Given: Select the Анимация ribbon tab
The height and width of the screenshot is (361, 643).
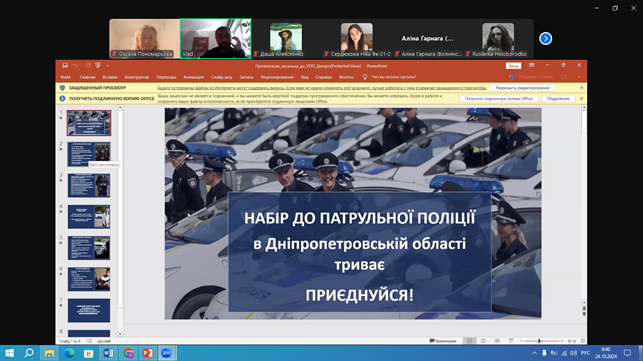Looking at the screenshot, I should (194, 77).
